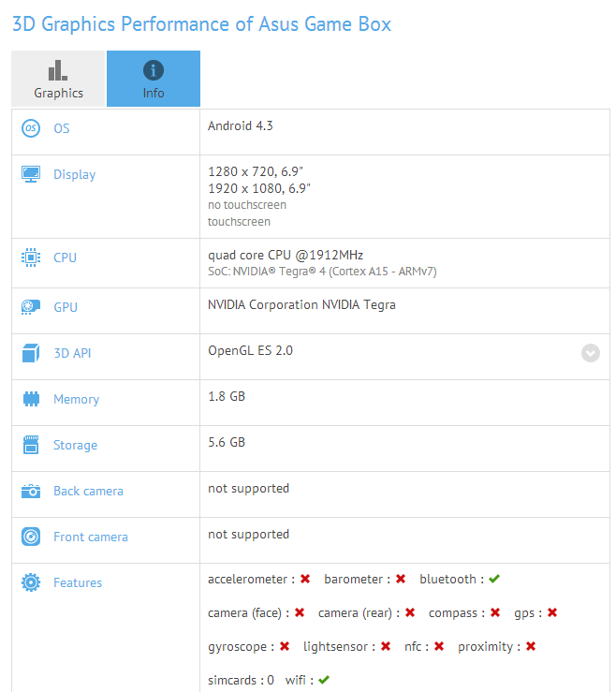Click the red X beside gps

coord(552,612)
